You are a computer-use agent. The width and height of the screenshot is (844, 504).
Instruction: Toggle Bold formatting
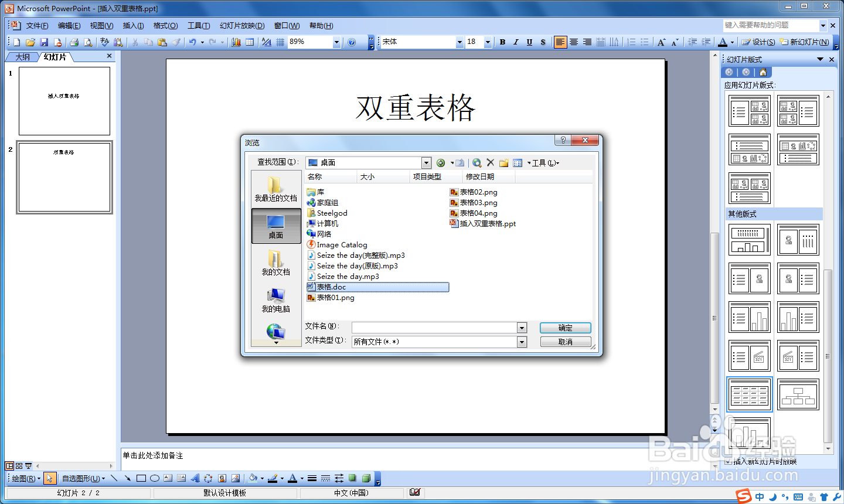502,42
